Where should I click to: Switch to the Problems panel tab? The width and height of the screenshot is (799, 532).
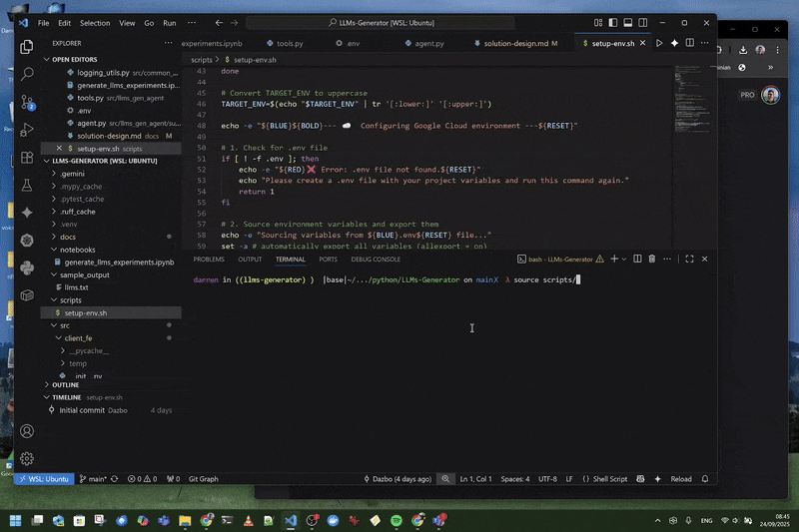pyautogui.click(x=209, y=259)
